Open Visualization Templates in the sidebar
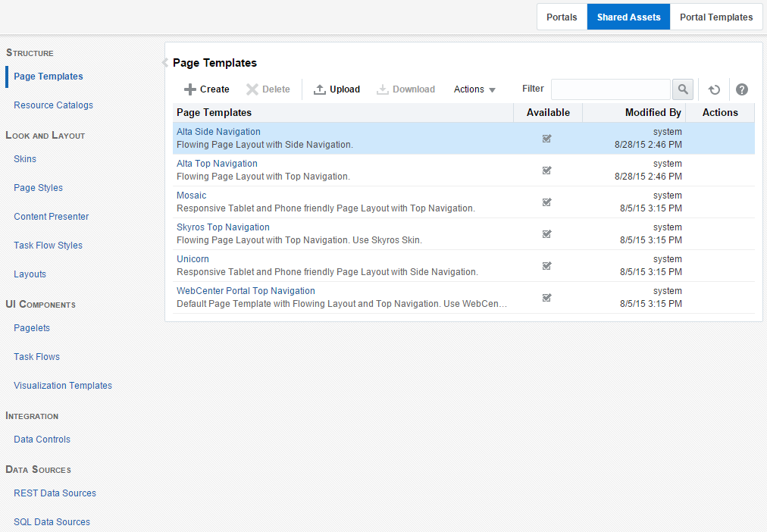Image resolution: width=767 pixels, height=532 pixels. point(63,386)
